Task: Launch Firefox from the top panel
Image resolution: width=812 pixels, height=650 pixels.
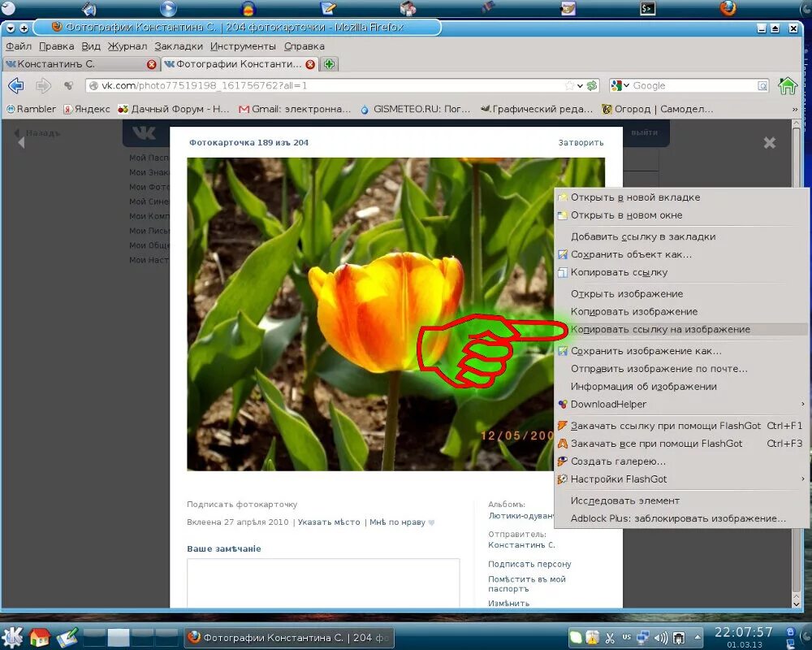Action: pos(728,8)
